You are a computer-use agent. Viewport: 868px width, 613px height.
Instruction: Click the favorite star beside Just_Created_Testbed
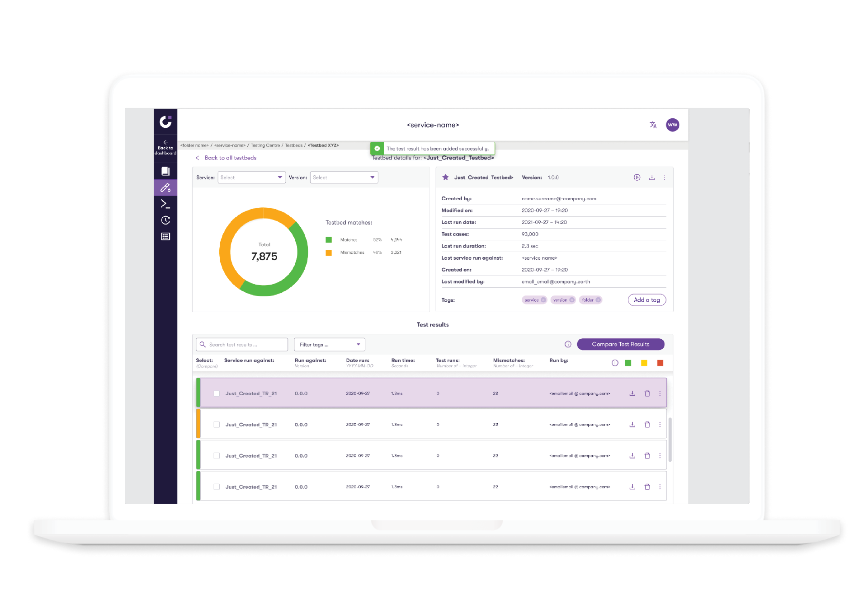[445, 178]
